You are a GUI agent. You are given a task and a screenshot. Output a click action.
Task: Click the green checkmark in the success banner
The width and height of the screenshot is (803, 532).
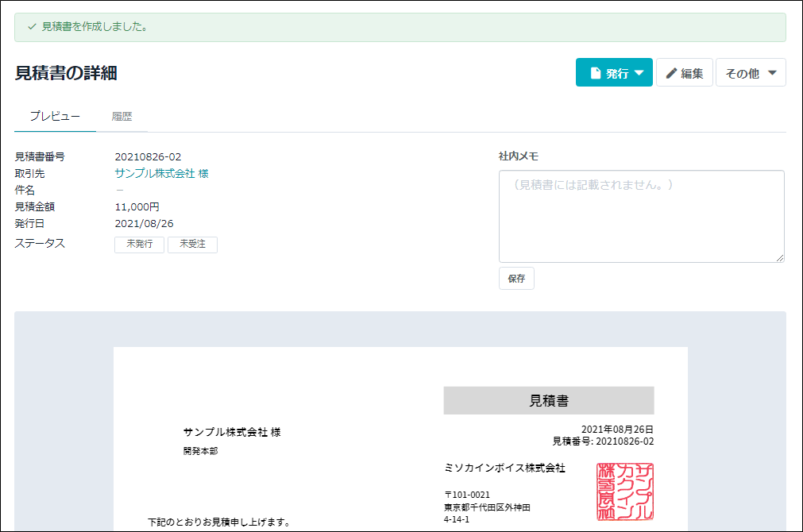tap(30, 27)
